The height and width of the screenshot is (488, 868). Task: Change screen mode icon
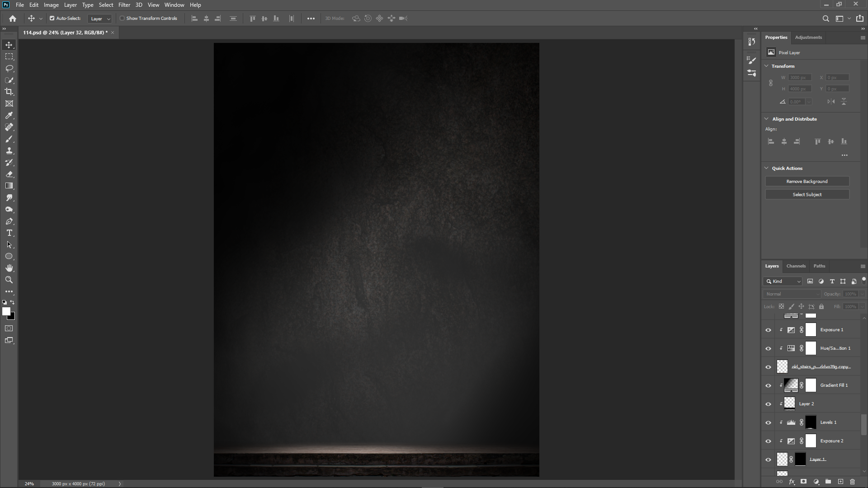pyautogui.click(x=9, y=340)
